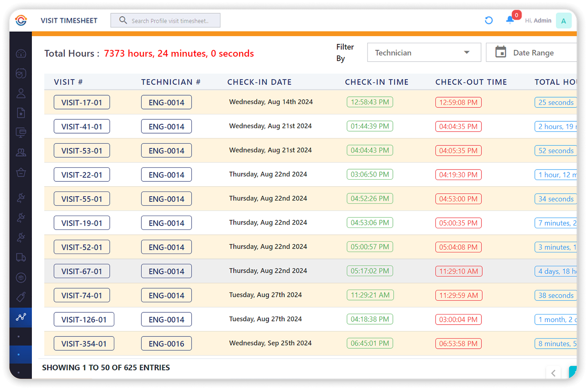This screenshot has height=390, width=588.
Task: Open ENG-0014 badge in VISIT-17-01 row
Action: (x=166, y=102)
